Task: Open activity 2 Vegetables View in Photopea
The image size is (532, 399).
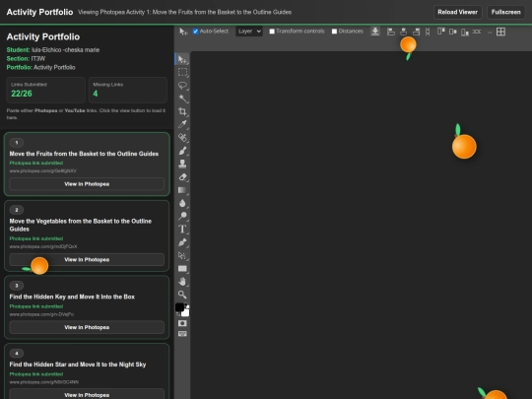Action: (x=87, y=259)
